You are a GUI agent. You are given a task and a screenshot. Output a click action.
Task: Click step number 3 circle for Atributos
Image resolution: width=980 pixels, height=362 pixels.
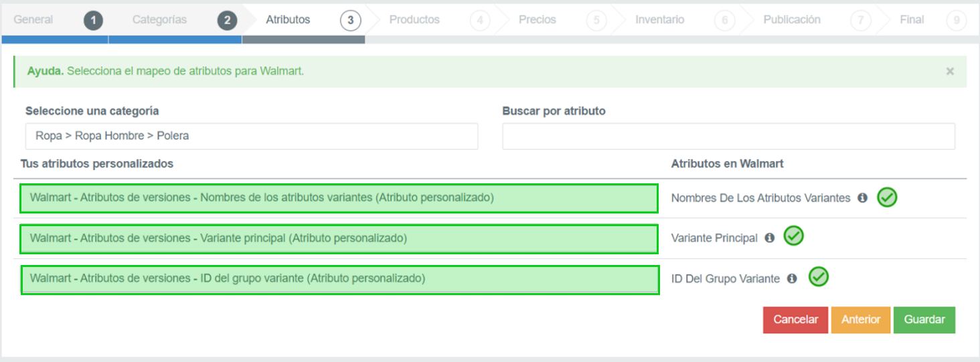(x=350, y=21)
